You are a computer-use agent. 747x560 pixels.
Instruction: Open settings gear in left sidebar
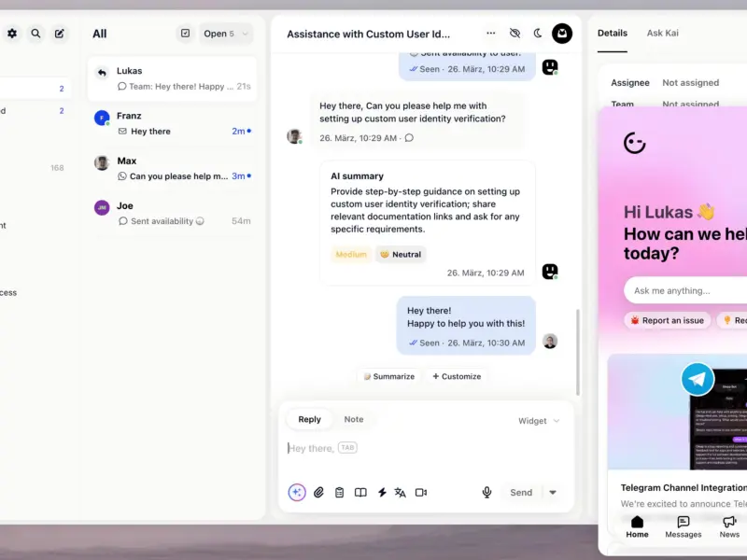pyautogui.click(x=12, y=34)
